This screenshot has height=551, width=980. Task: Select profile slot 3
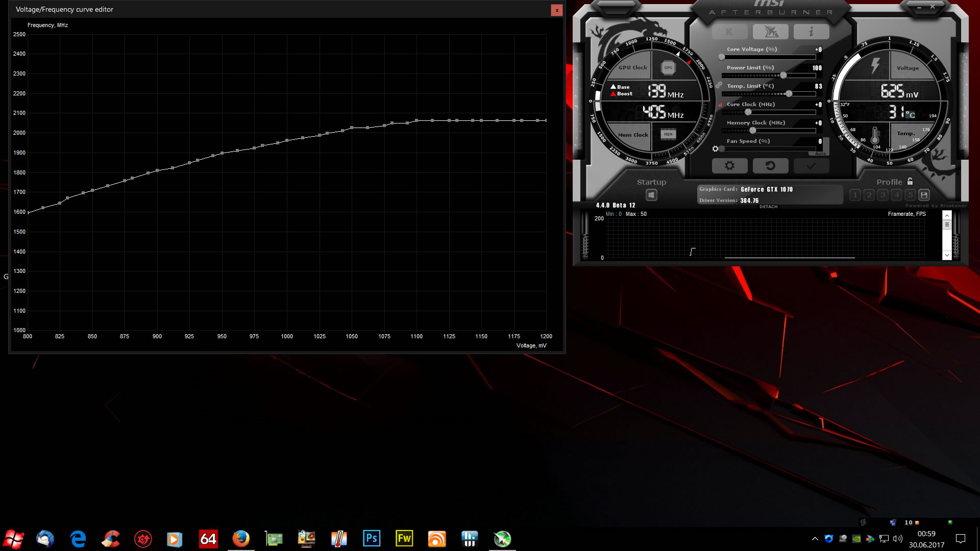pyautogui.click(x=883, y=195)
